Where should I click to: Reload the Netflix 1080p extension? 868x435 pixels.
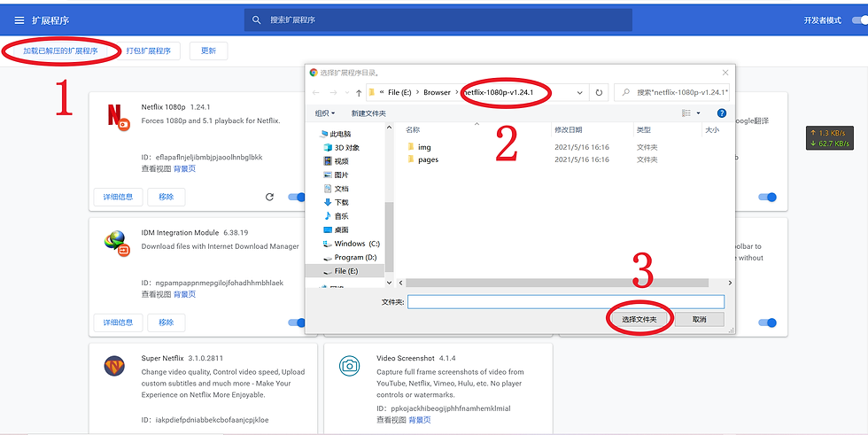click(269, 197)
